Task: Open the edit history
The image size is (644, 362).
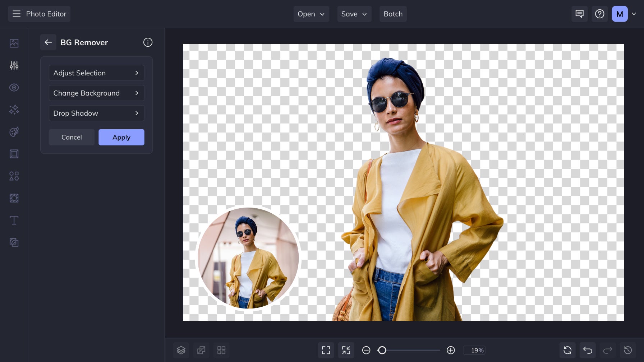Action: point(628,350)
